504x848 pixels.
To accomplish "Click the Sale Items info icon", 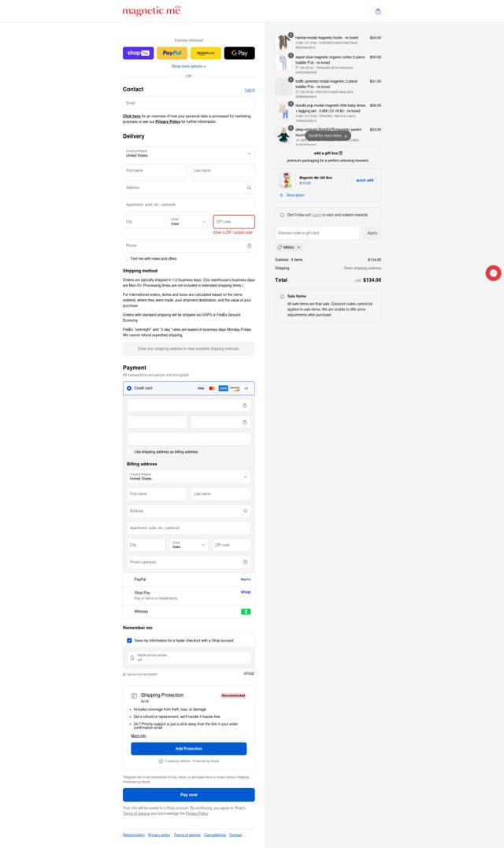I will point(282,296).
